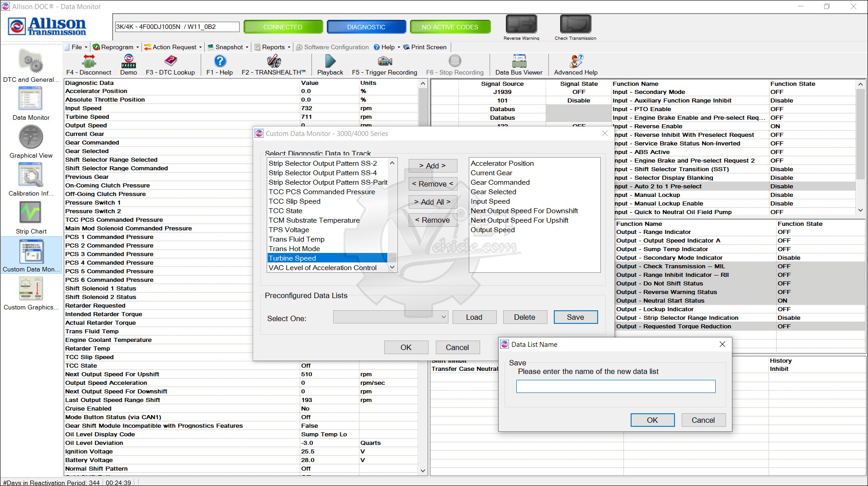Open the Snapshot dropdown menu
The height and width of the screenshot is (486, 868).
pos(228,47)
